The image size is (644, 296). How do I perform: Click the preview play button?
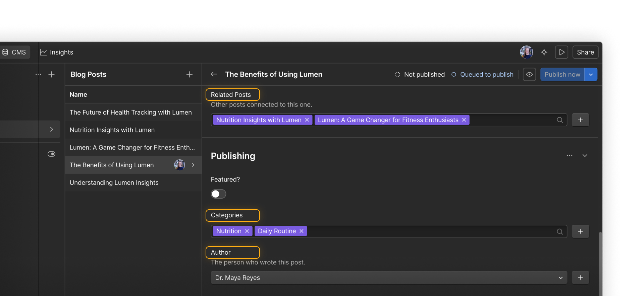[x=561, y=52]
